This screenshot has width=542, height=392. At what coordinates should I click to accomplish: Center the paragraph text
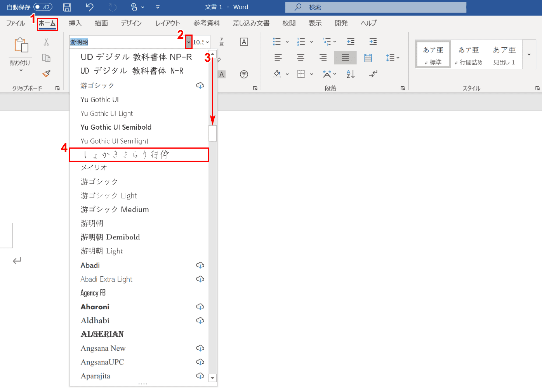click(301, 58)
